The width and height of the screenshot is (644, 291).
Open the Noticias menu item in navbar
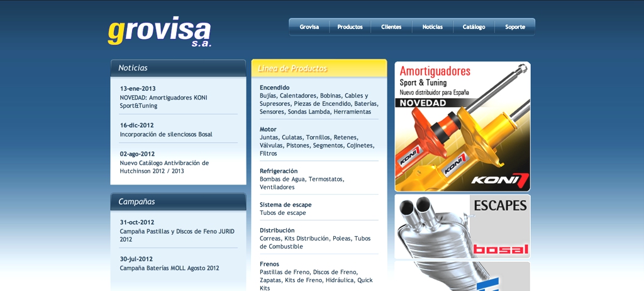(x=433, y=26)
